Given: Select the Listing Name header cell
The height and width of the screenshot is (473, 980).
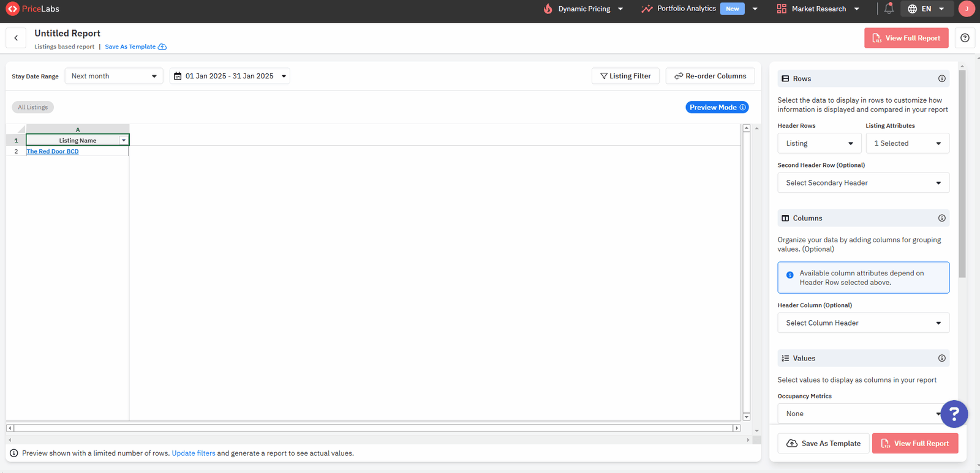Looking at the screenshot, I should click(x=78, y=141).
